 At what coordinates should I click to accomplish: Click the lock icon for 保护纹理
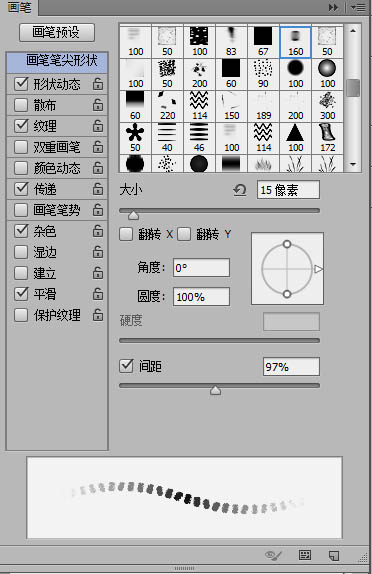point(98,315)
